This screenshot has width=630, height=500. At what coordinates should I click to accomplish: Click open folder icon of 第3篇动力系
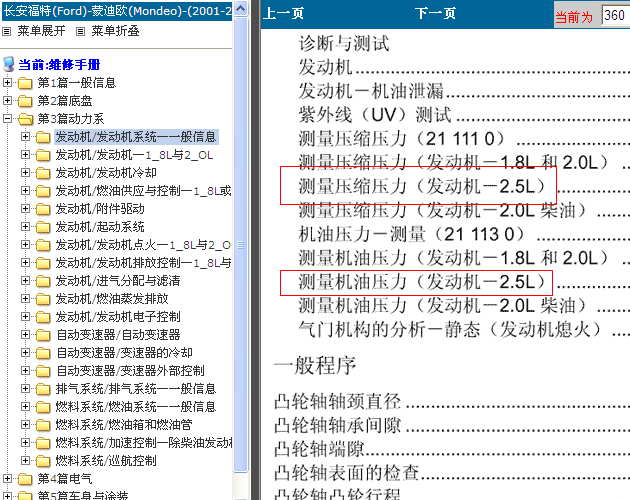(26, 119)
